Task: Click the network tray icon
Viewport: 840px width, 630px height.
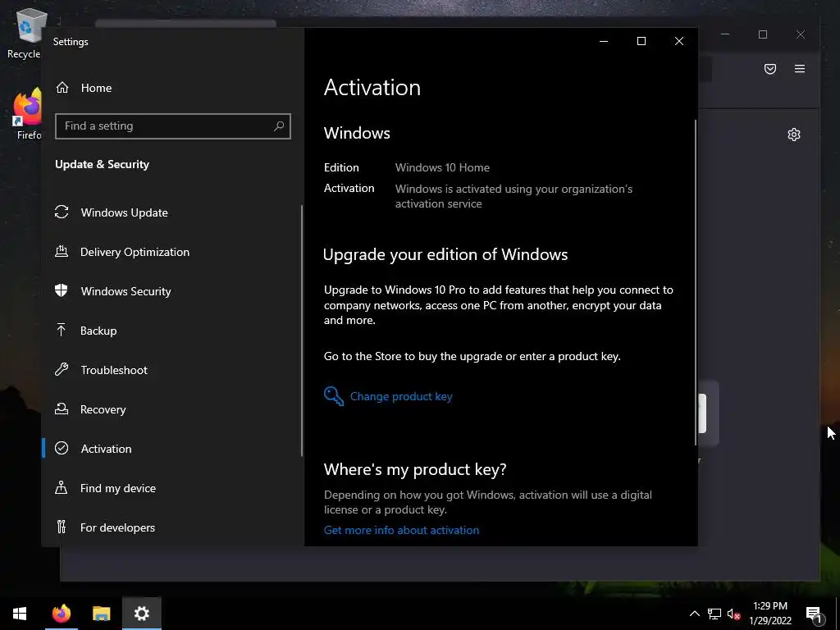Action: 714,614
